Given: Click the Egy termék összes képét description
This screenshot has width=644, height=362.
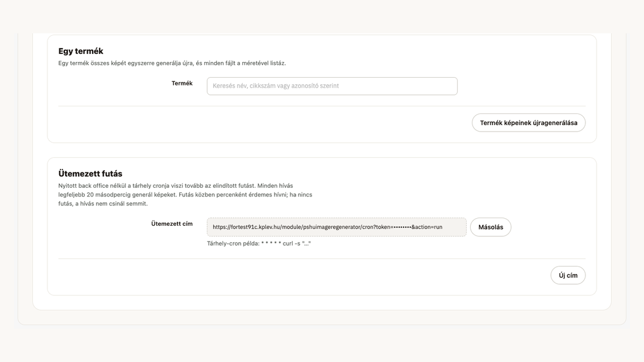Looking at the screenshot, I should tap(172, 63).
